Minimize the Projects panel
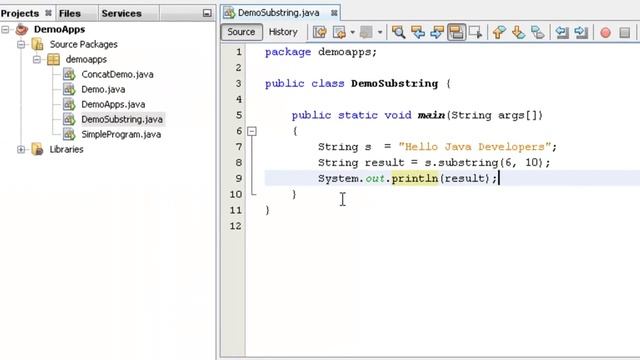Viewport: 640px width, 360px height. 207,13
